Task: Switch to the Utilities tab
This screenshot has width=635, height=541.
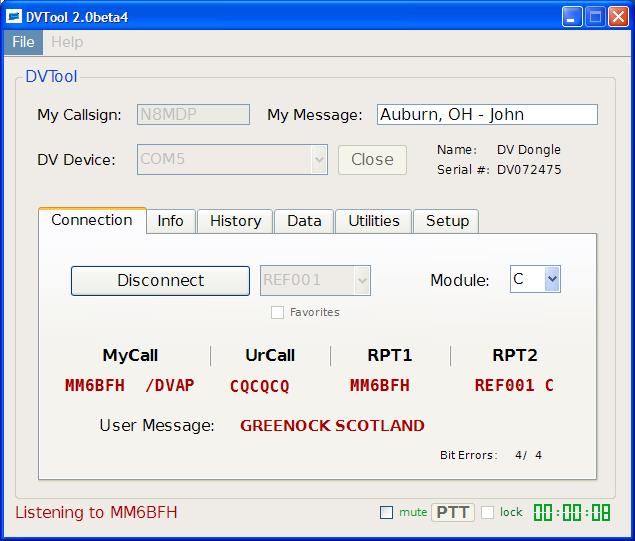Action: pyautogui.click(x=374, y=222)
